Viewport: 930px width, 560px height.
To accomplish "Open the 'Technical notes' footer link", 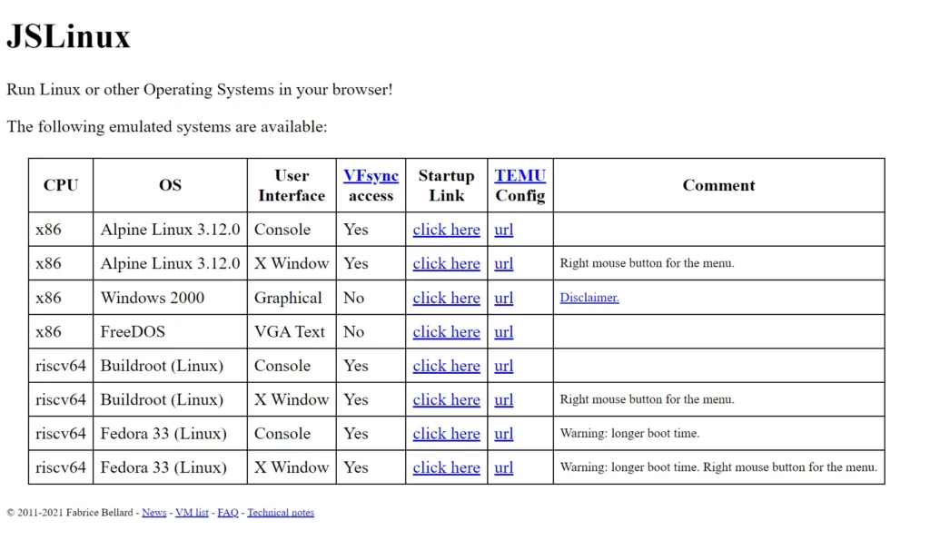I will (281, 513).
